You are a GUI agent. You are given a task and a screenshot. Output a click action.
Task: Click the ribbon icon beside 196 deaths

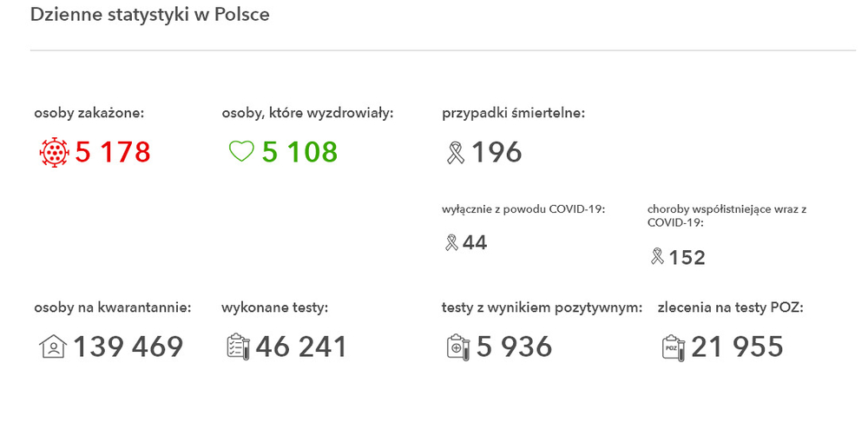tap(455, 154)
